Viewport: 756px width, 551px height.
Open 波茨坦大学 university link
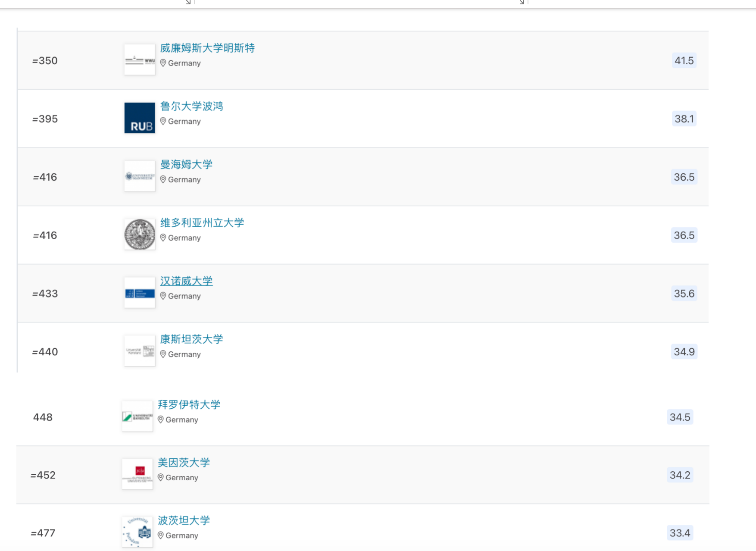[x=184, y=520]
